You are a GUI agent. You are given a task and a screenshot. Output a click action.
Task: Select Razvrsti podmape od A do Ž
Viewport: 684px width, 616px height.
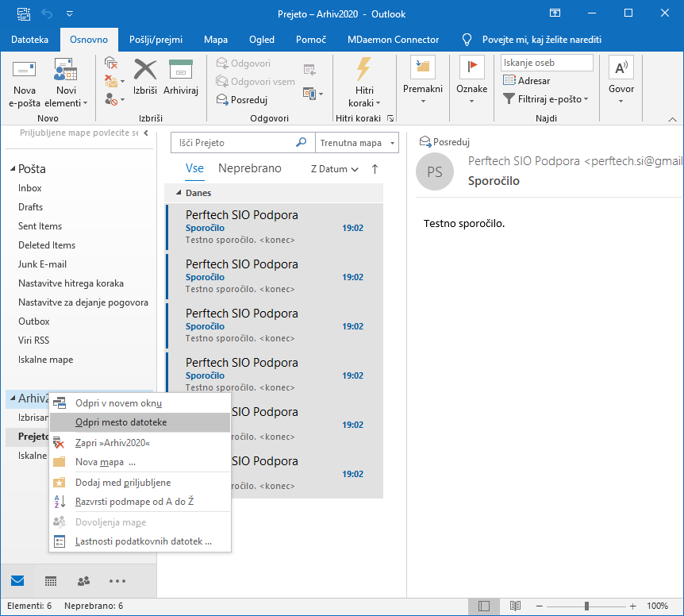[x=140, y=502]
